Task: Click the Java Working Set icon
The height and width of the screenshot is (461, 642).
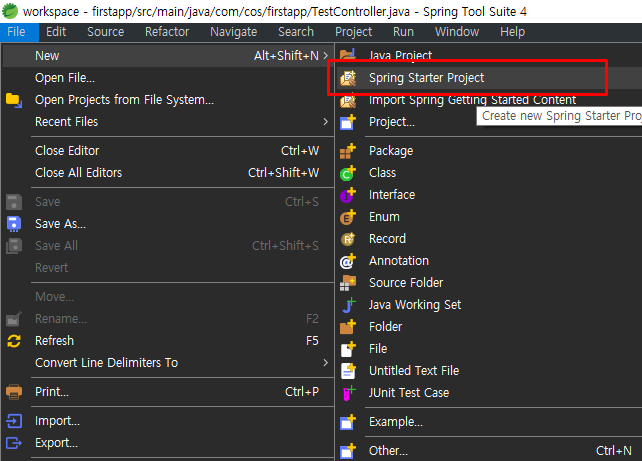Action: (349, 305)
